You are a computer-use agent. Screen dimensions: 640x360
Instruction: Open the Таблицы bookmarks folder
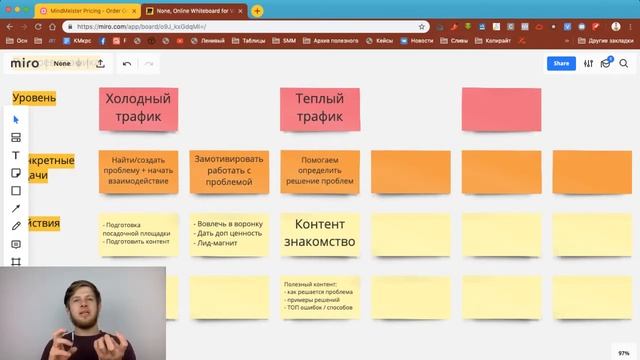pos(248,41)
